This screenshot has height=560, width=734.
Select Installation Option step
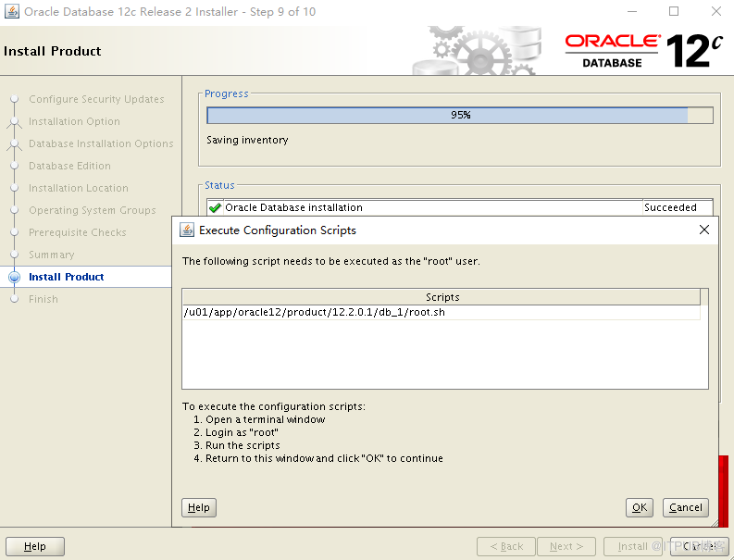click(74, 121)
